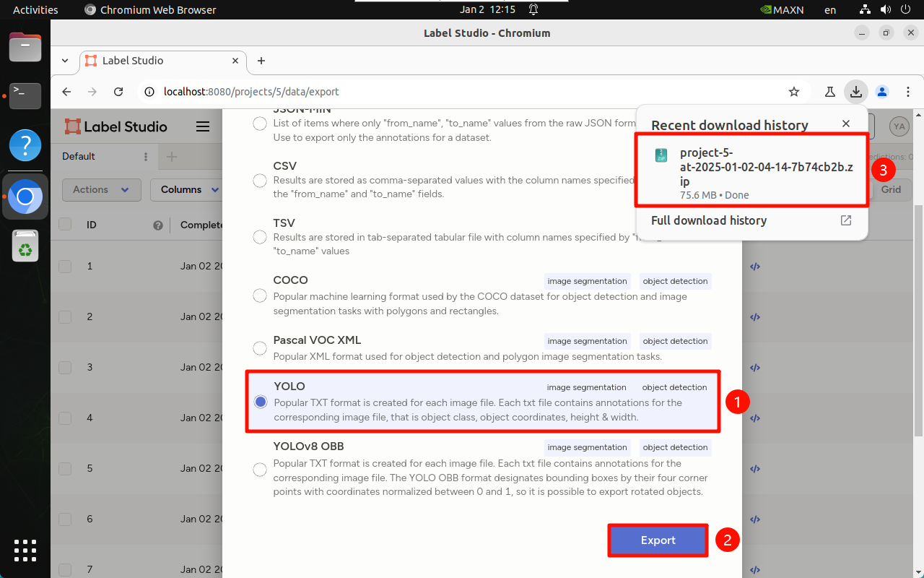Show all applications grid

coord(25,550)
